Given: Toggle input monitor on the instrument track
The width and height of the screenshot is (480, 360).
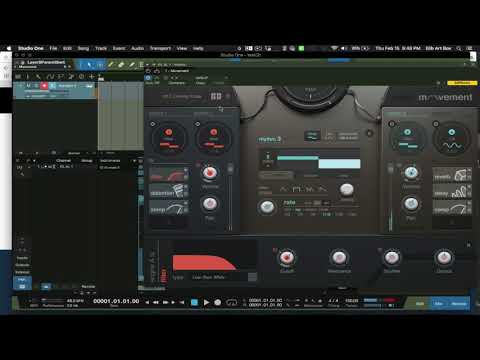Looking at the screenshot, I should click(x=53, y=86).
